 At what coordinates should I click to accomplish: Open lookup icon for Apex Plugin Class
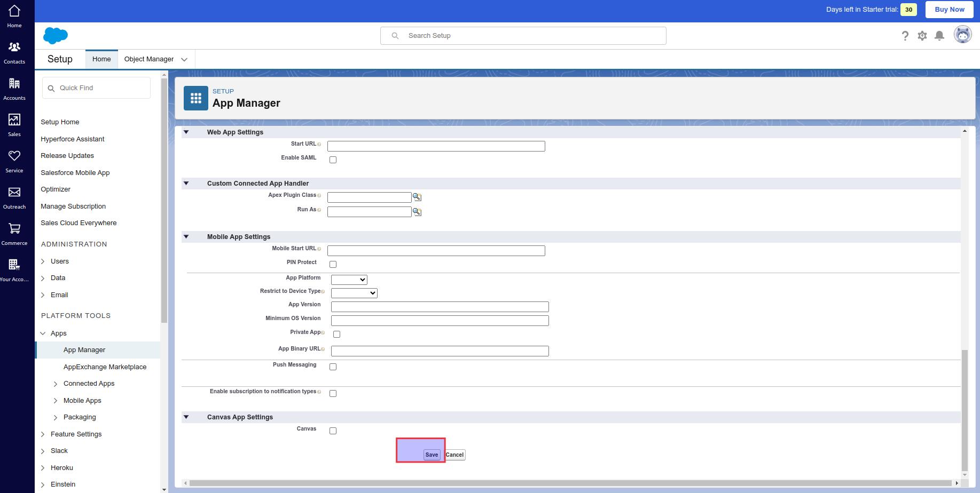417,197
